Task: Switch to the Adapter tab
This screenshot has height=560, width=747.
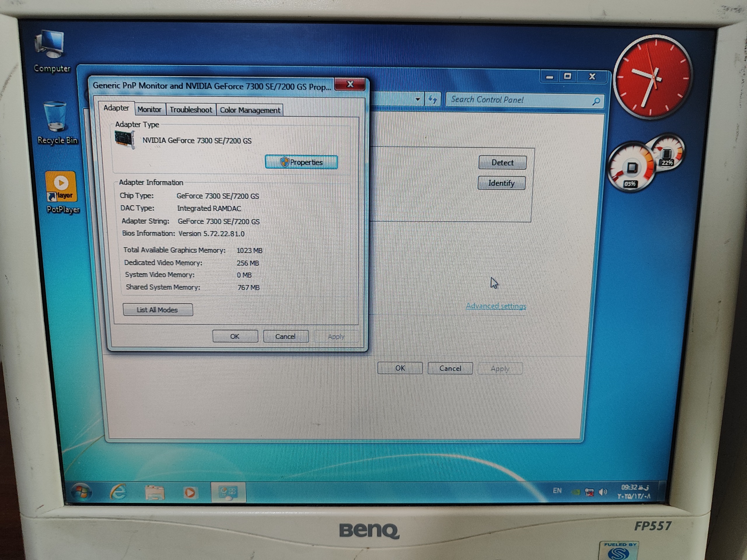Action: pyautogui.click(x=116, y=108)
